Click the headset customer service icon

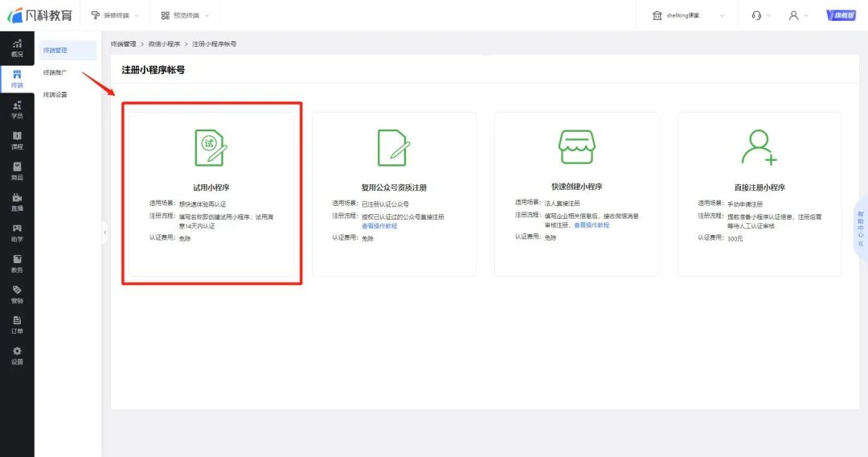(756, 15)
